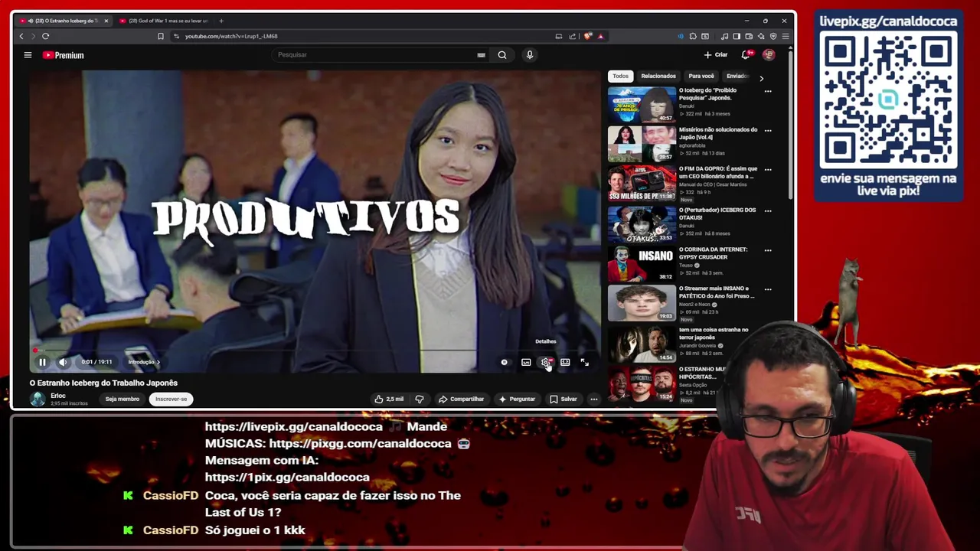Seek on the video progress bar

(x=315, y=350)
